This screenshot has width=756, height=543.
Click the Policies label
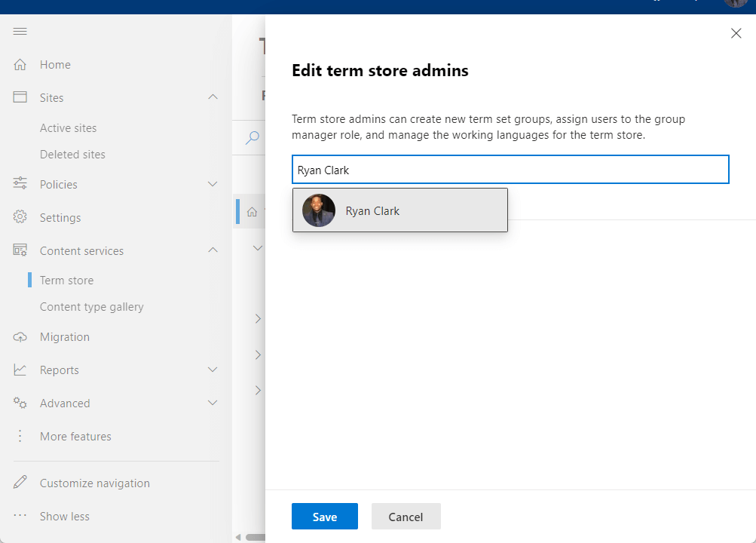[x=58, y=185]
